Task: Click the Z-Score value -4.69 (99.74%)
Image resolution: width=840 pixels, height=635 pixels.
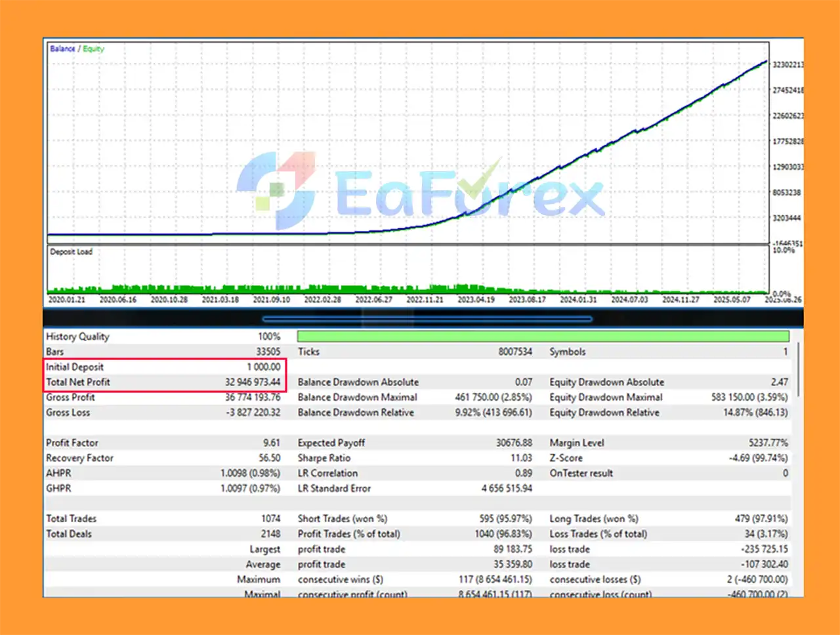Action: (x=759, y=458)
